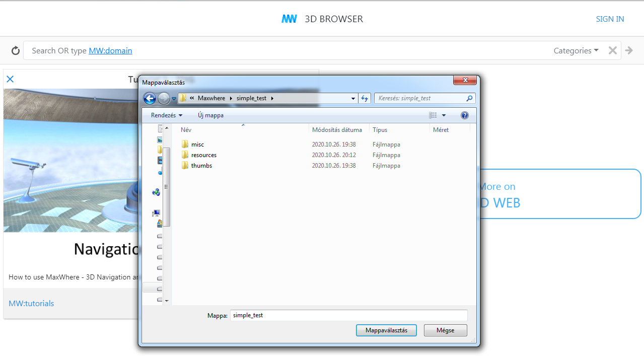Click the Navigation tutorial thumbnail image

71,161
